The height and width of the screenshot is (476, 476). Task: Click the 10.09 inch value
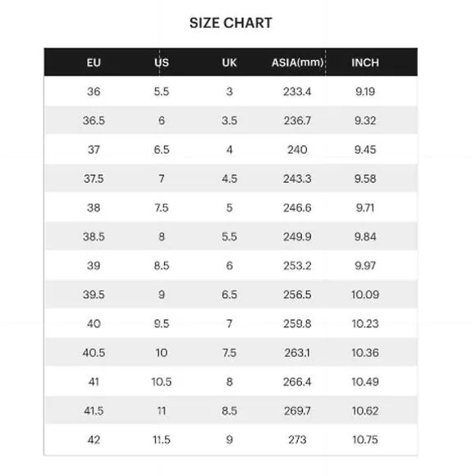click(x=365, y=295)
